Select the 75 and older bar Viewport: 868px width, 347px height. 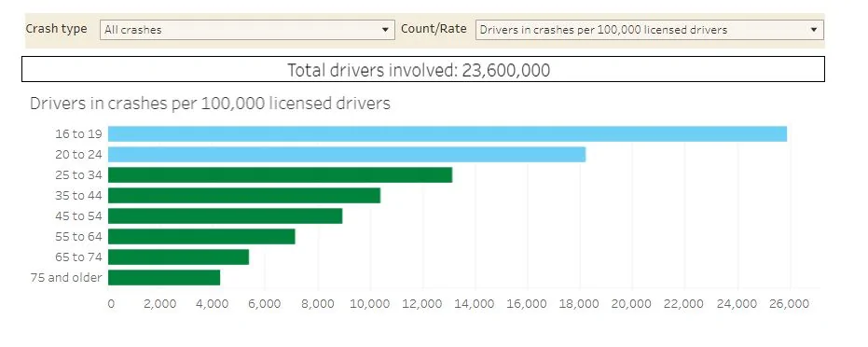pos(164,277)
